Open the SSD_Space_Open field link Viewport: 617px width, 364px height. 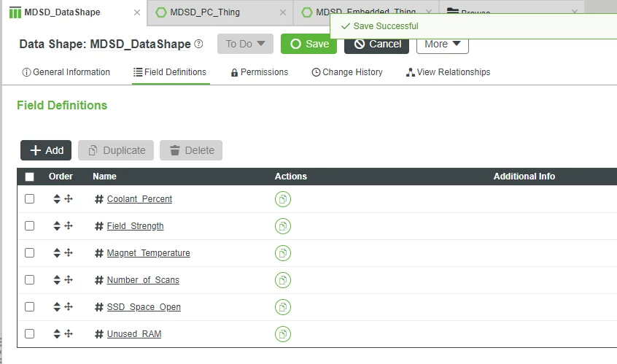(x=144, y=307)
